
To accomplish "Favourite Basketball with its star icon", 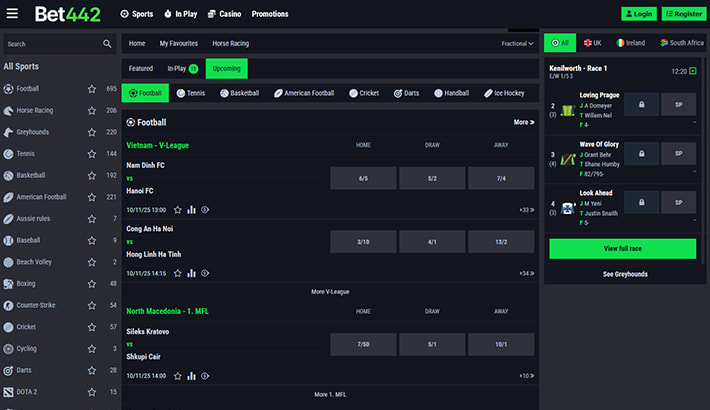I will [92, 175].
